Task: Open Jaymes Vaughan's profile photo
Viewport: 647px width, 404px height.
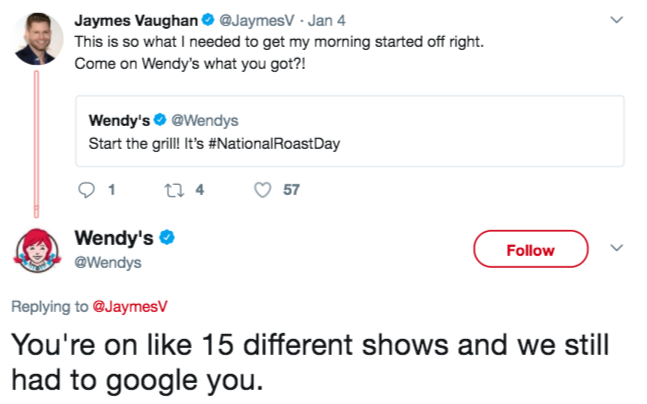Action: coord(38,39)
